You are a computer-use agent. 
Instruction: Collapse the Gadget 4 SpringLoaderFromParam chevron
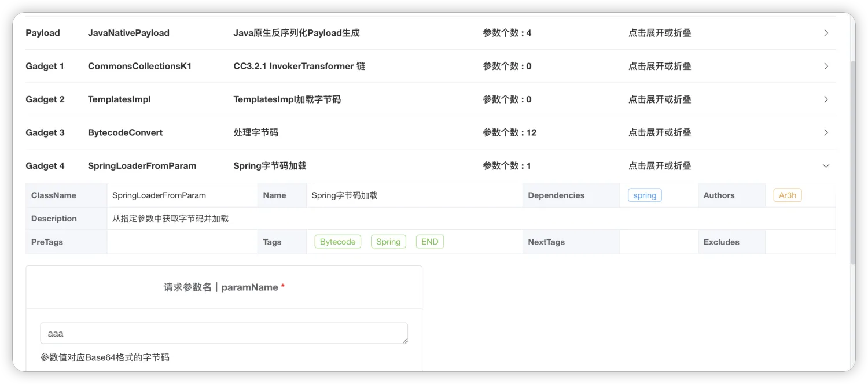point(826,166)
